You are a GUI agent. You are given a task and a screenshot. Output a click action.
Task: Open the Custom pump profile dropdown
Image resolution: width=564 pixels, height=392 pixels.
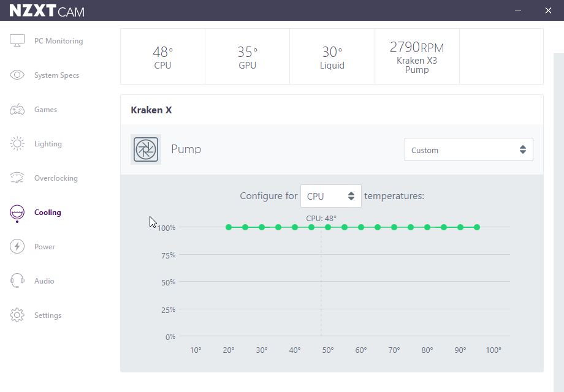468,150
